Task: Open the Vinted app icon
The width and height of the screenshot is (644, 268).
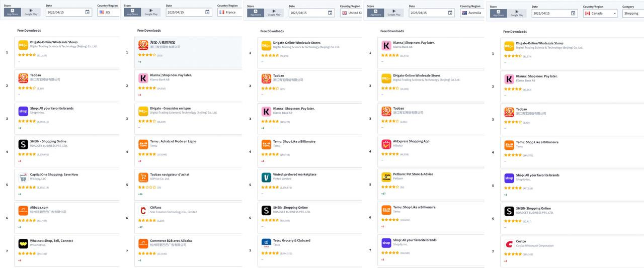Action: pyautogui.click(x=266, y=177)
